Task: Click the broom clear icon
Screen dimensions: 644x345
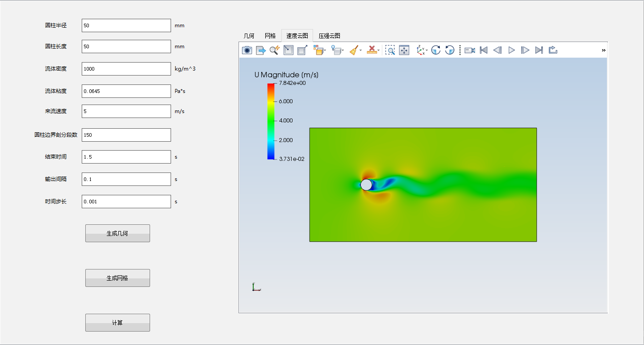Action: tap(354, 50)
